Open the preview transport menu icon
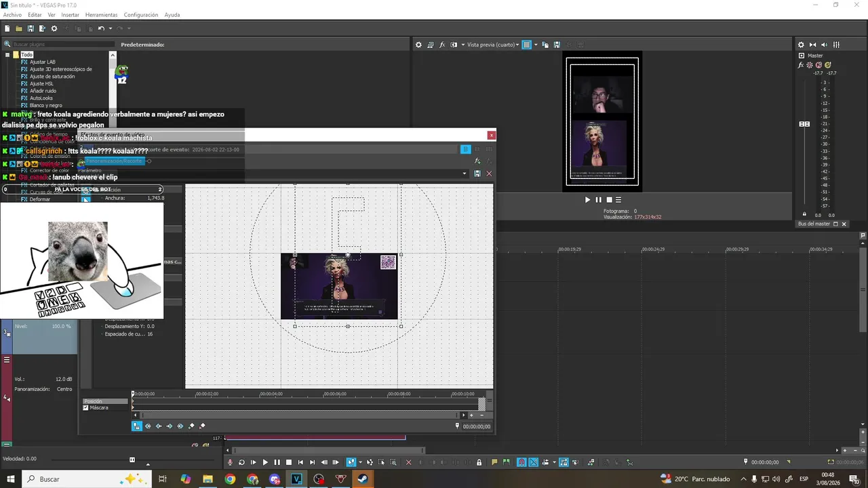The width and height of the screenshot is (868, 488). tap(618, 200)
